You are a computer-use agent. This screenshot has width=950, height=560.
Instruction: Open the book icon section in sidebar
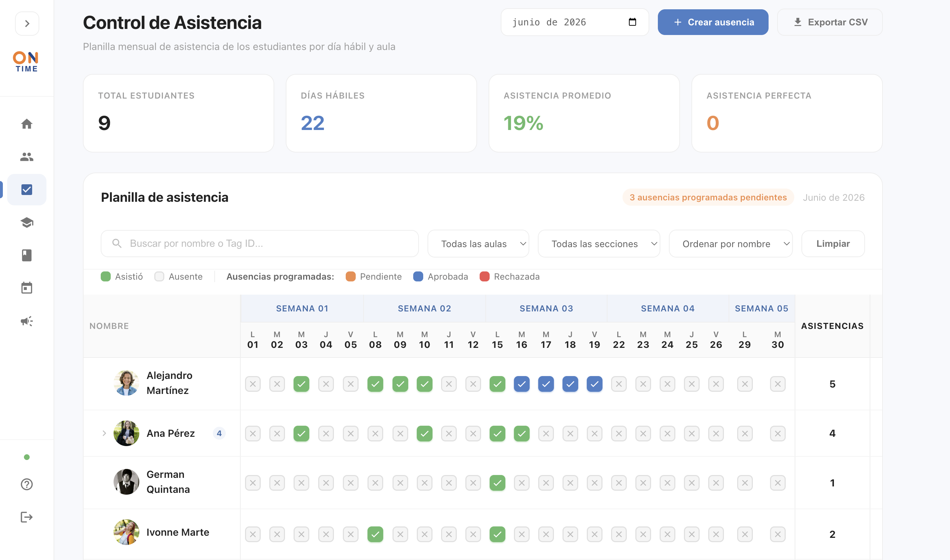27,255
